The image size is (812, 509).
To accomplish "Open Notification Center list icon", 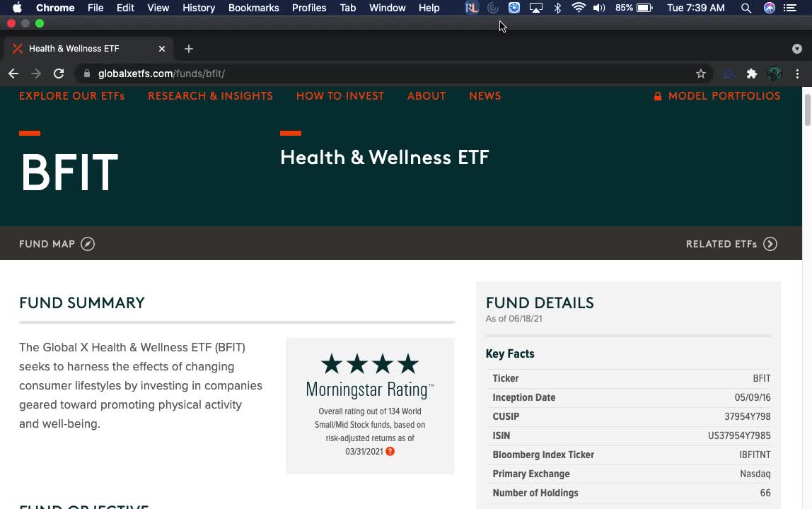I will (x=790, y=8).
